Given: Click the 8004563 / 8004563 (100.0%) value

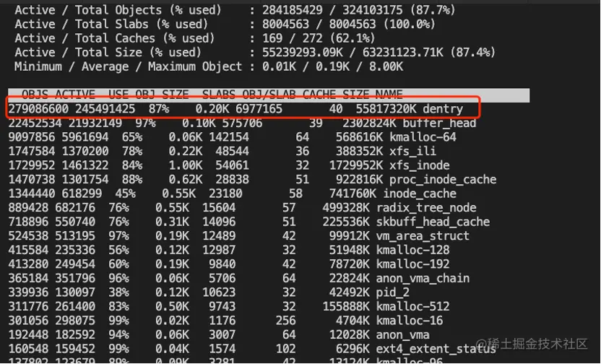Looking at the screenshot, I should (349, 24).
